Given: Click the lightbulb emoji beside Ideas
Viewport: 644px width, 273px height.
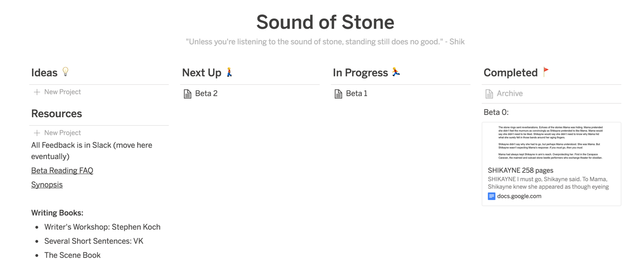Looking at the screenshot, I should point(66,72).
